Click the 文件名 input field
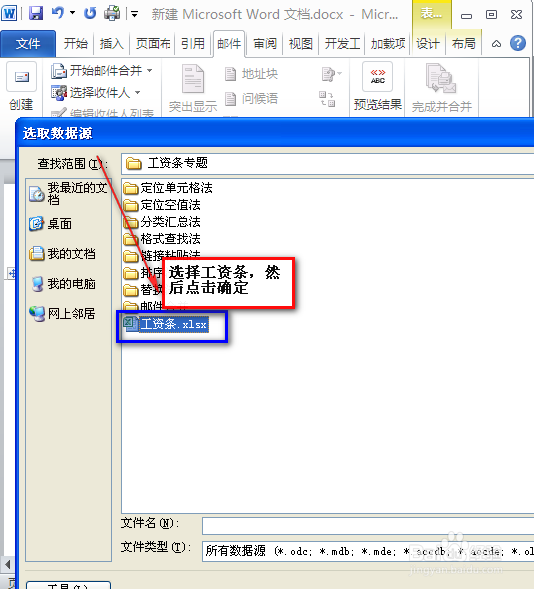The height and width of the screenshot is (589, 534). (368, 526)
